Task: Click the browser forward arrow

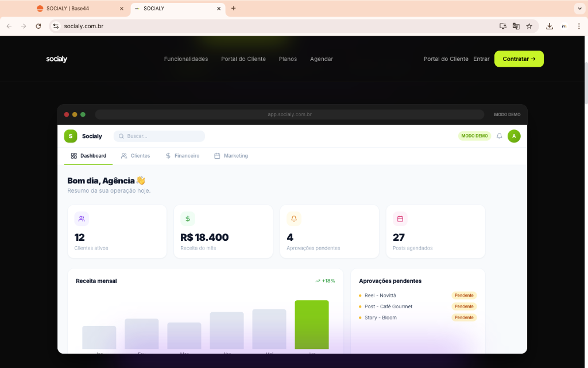Action: tap(24, 26)
